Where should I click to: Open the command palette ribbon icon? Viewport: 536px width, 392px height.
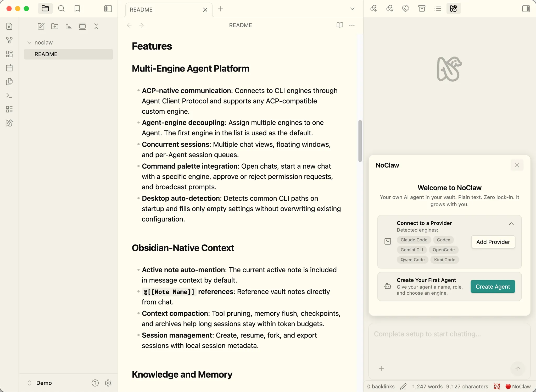click(x=9, y=95)
